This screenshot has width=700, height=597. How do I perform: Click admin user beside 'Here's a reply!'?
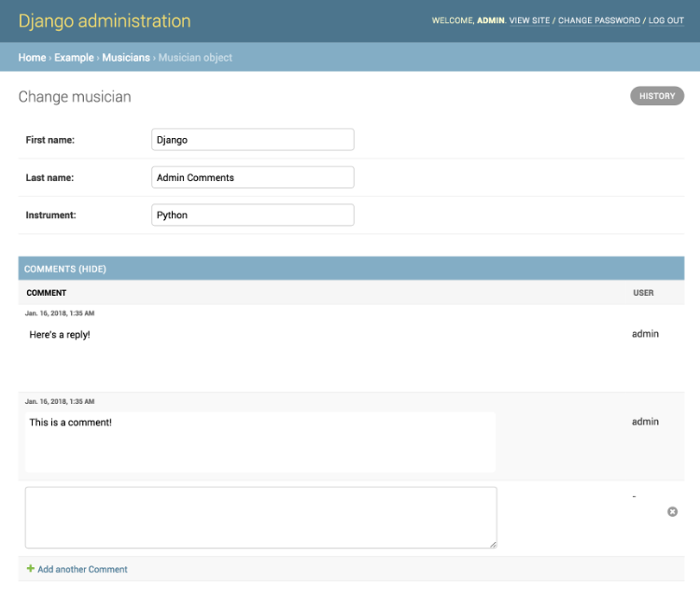click(x=645, y=334)
